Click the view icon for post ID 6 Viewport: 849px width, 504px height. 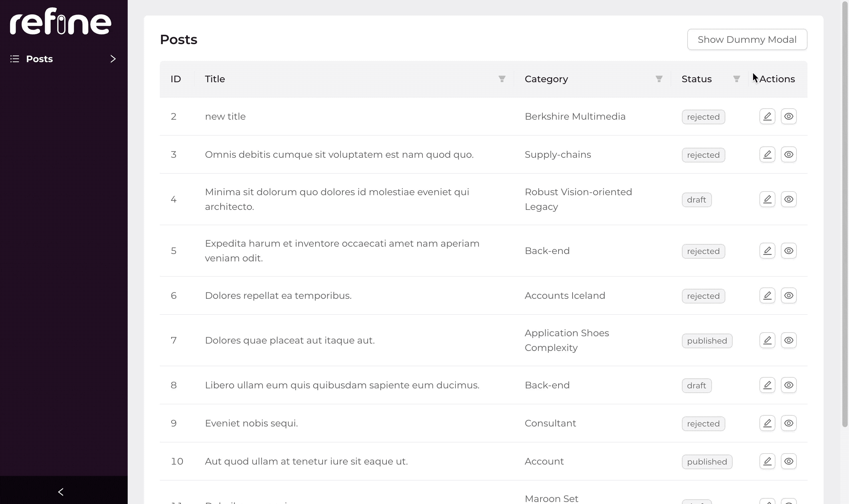point(789,295)
